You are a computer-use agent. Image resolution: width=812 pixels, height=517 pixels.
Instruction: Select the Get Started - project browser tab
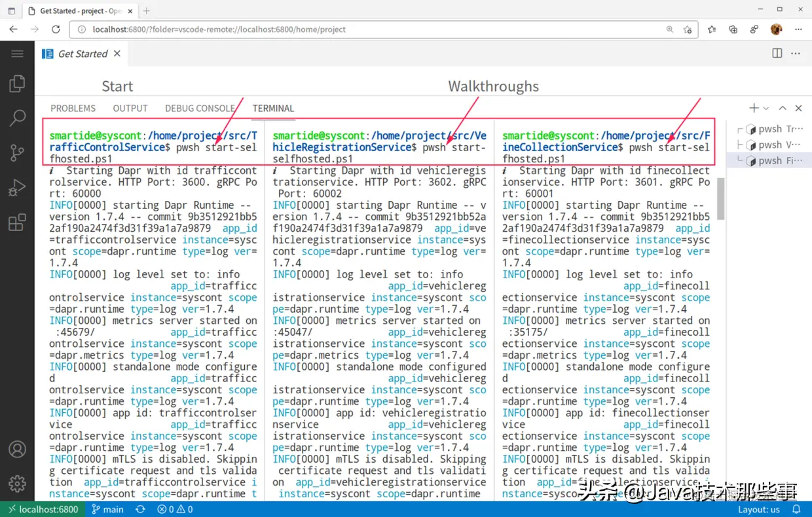point(80,10)
